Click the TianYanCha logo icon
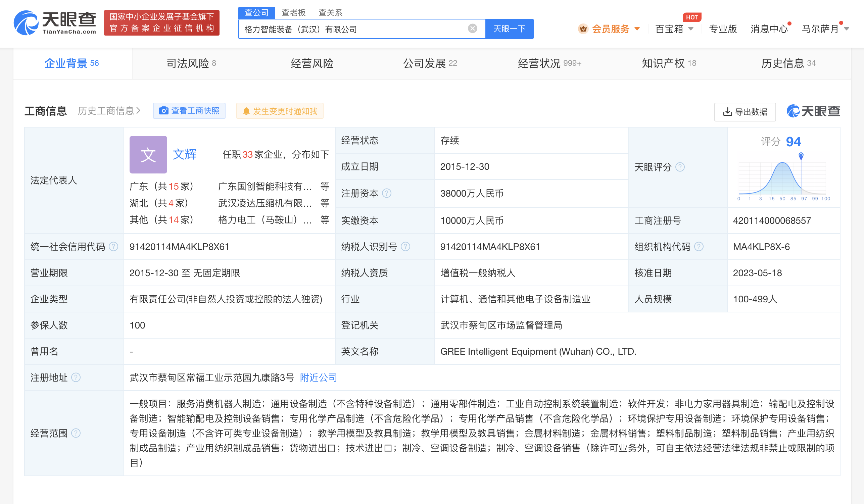 tap(26, 23)
